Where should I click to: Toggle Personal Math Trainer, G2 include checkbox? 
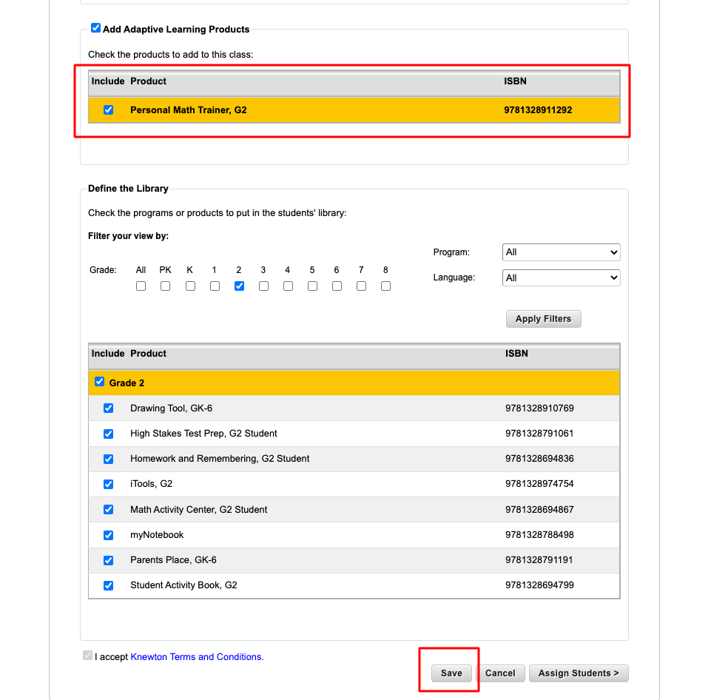tap(108, 110)
